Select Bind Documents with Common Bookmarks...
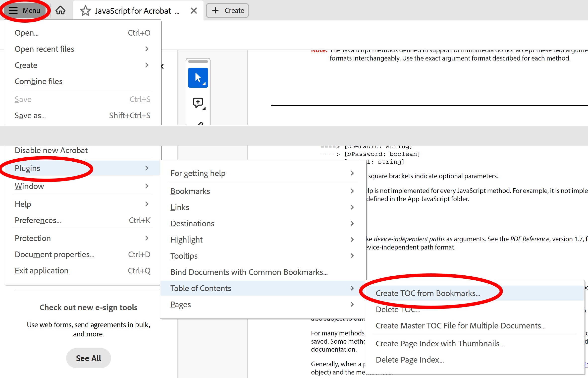The image size is (588, 378). coord(263,272)
